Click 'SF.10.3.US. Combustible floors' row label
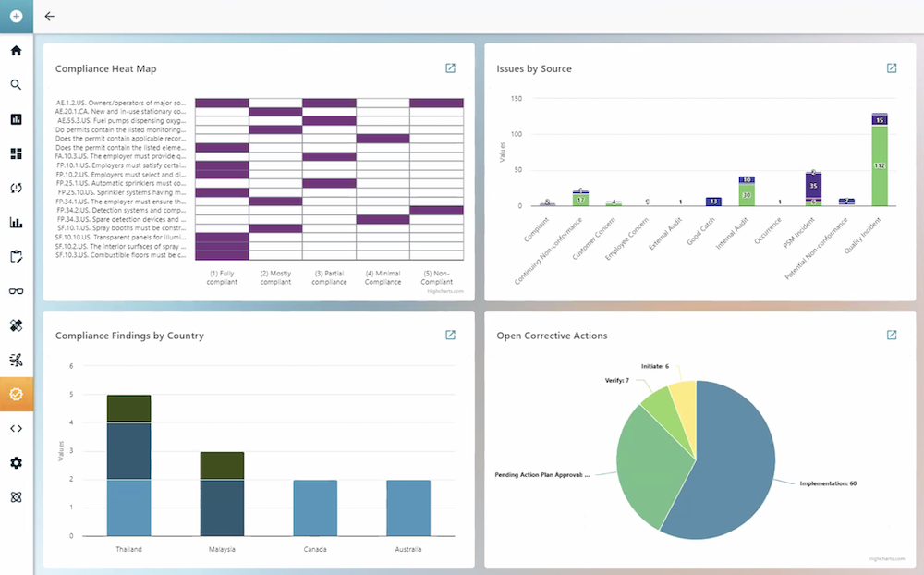Image resolution: width=924 pixels, height=575 pixels. click(120, 255)
